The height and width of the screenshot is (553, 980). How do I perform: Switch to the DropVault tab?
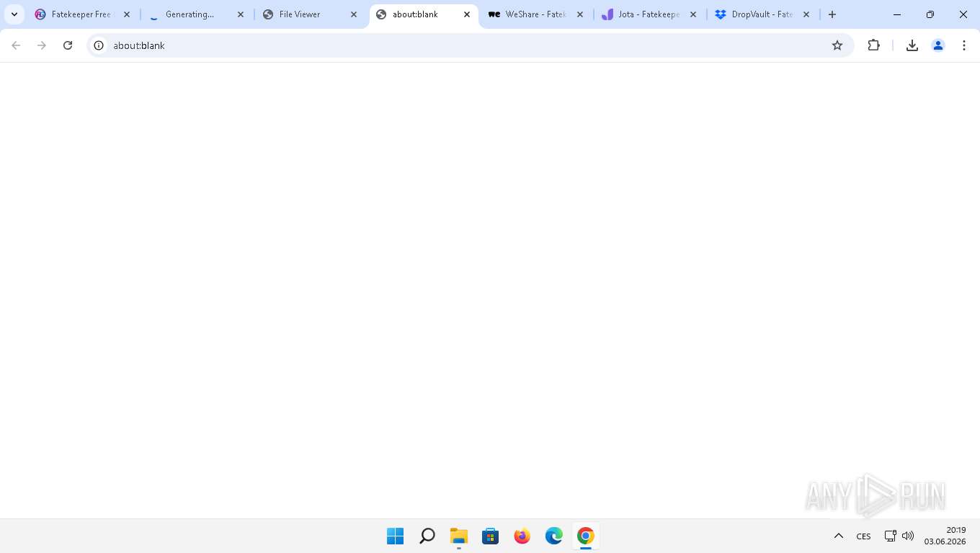(x=754, y=14)
